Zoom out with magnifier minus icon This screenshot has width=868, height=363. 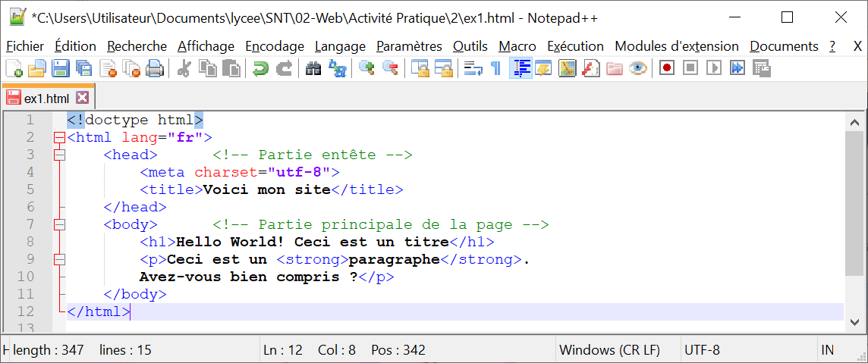pyautogui.click(x=390, y=68)
